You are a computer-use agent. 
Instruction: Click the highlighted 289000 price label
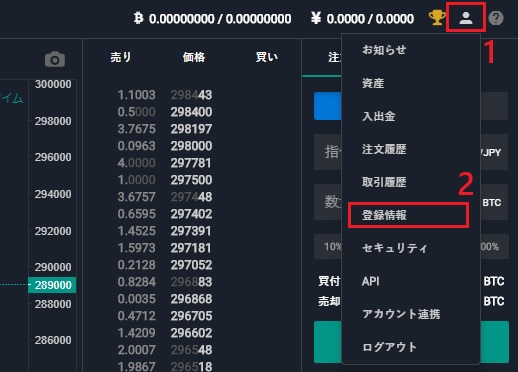coord(52,285)
